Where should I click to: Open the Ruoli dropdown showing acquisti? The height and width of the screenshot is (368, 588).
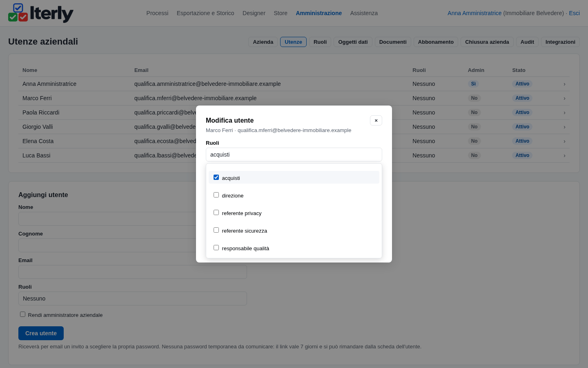[294, 155]
